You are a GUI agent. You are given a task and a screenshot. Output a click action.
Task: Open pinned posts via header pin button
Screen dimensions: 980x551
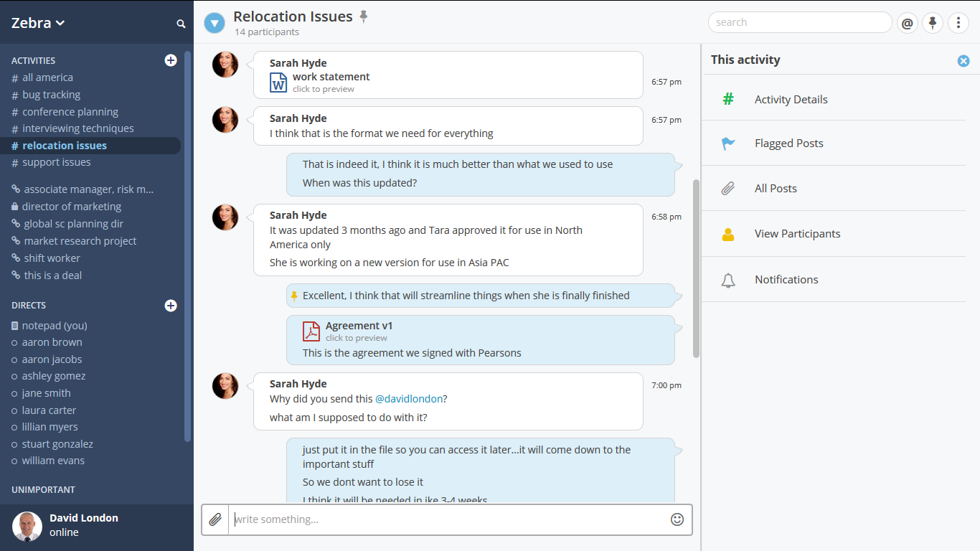(933, 23)
